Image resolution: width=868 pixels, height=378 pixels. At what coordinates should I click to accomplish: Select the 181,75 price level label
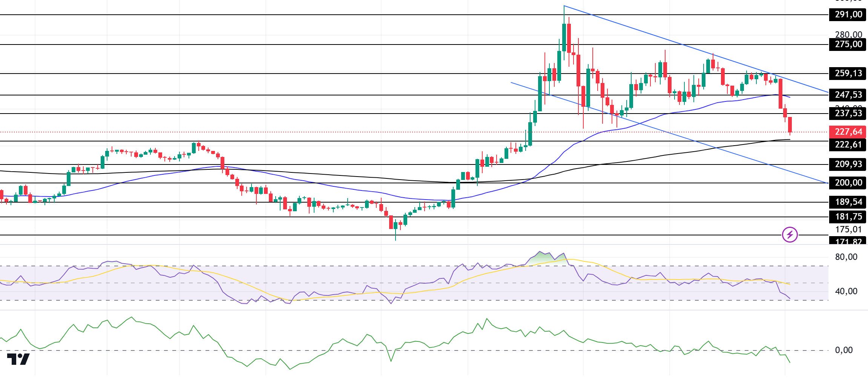click(848, 217)
